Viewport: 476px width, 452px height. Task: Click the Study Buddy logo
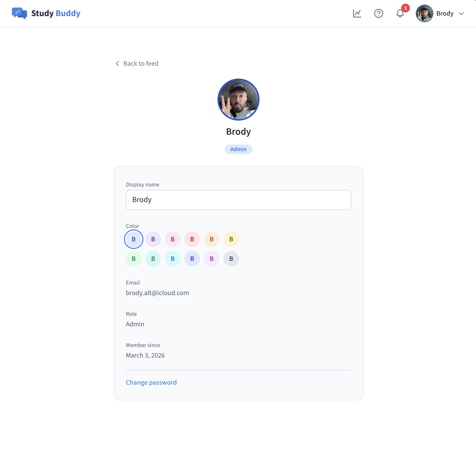click(46, 13)
